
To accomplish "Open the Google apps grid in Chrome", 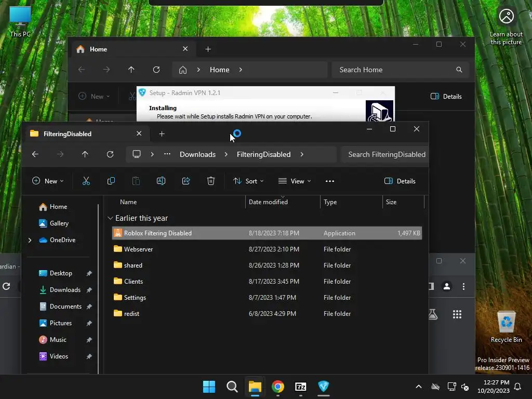I will (457, 314).
